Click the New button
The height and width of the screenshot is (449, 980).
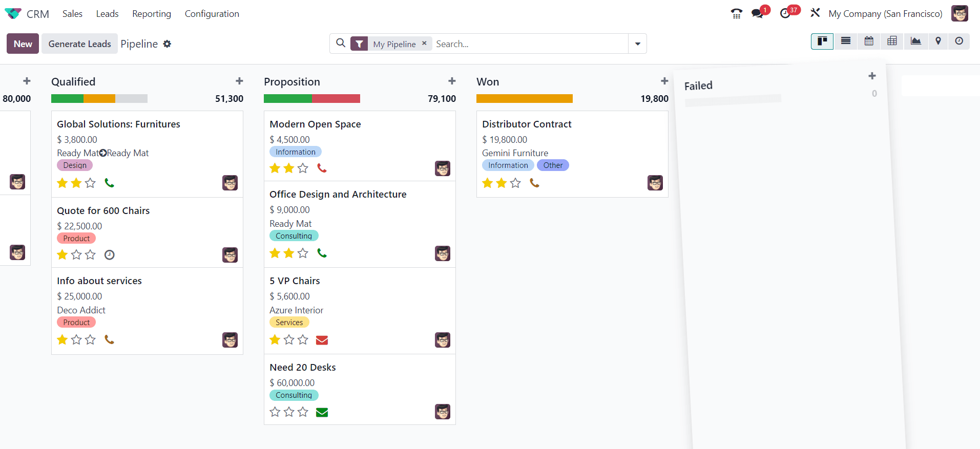coord(23,44)
